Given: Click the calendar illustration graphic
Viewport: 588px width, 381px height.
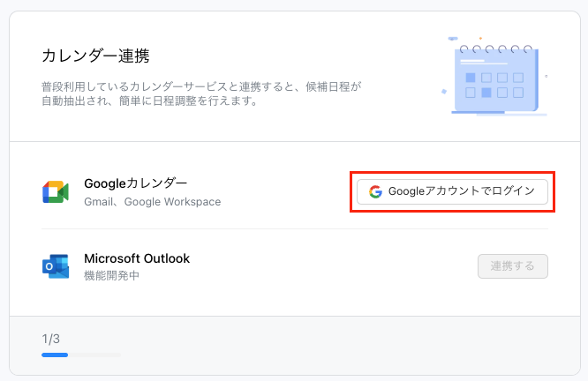Looking at the screenshot, I should point(495,76).
